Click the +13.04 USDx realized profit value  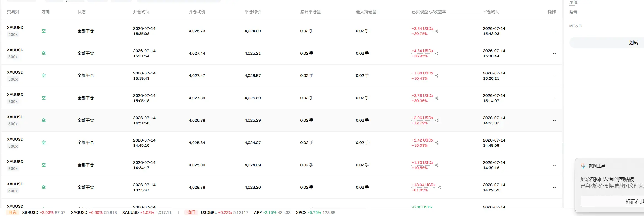(x=424, y=185)
